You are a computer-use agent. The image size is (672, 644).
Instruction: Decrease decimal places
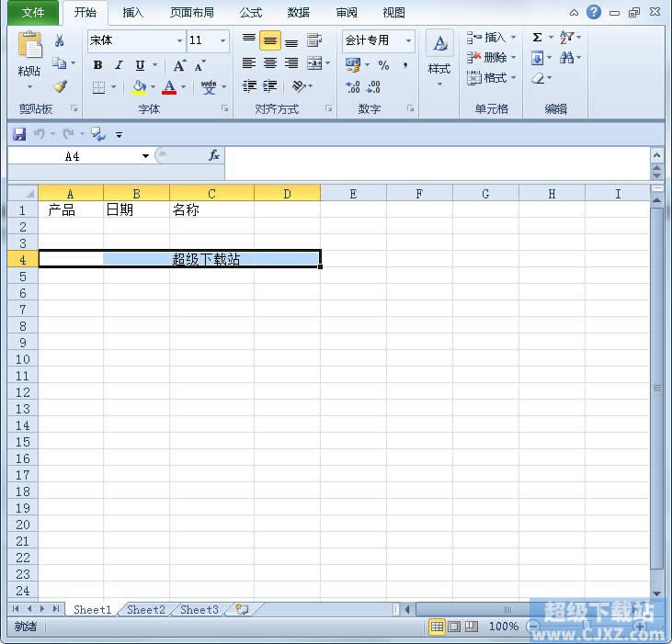pyautogui.click(x=374, y=87)
